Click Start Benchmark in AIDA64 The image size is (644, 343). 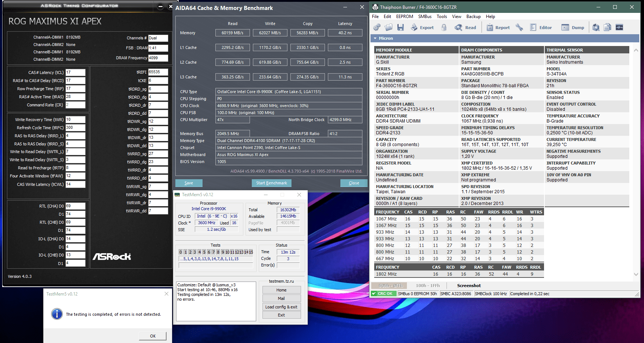coord(271,183)
